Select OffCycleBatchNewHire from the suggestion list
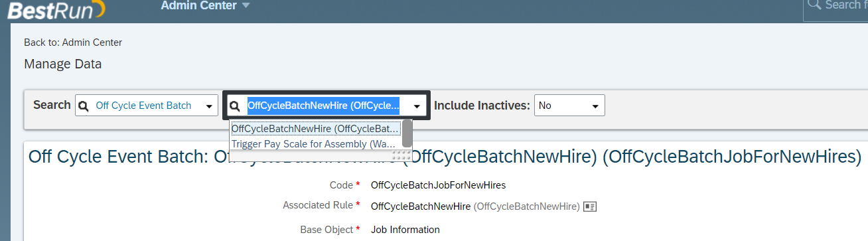Image resolution: width=868 pixels, height=241 pixels. (316, 129)
